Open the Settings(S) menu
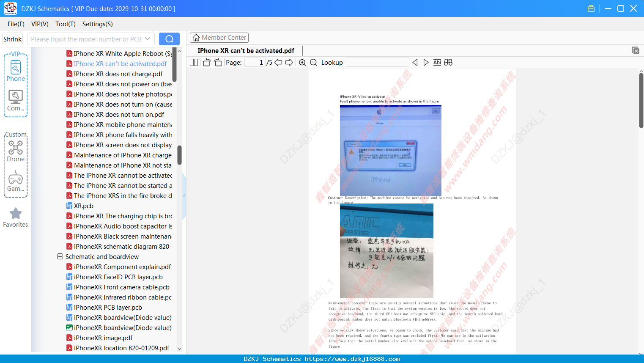 [98, 24]
